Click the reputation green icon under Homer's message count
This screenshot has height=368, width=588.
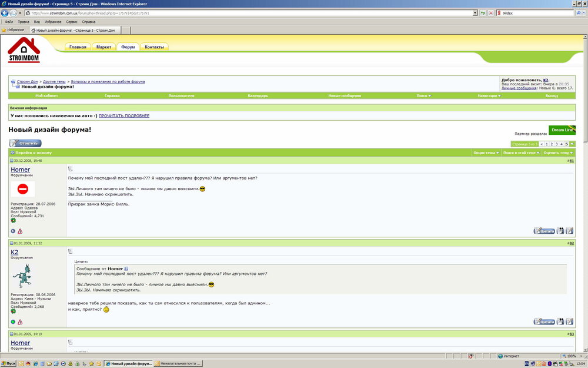[13, 220]
